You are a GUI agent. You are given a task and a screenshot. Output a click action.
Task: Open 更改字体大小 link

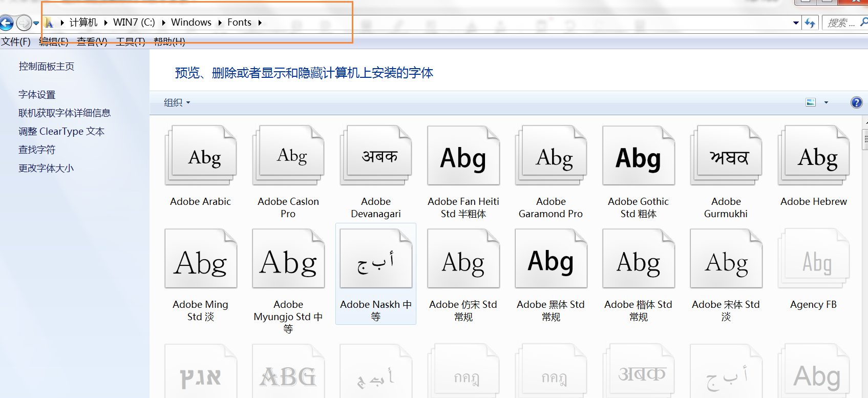click(46, 169)
